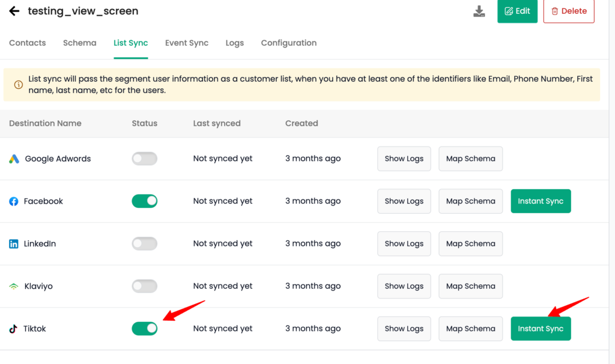Map Schema for LinkedIn
The image size is (615, 364).
pyautogui.click(x=471, y=244)
